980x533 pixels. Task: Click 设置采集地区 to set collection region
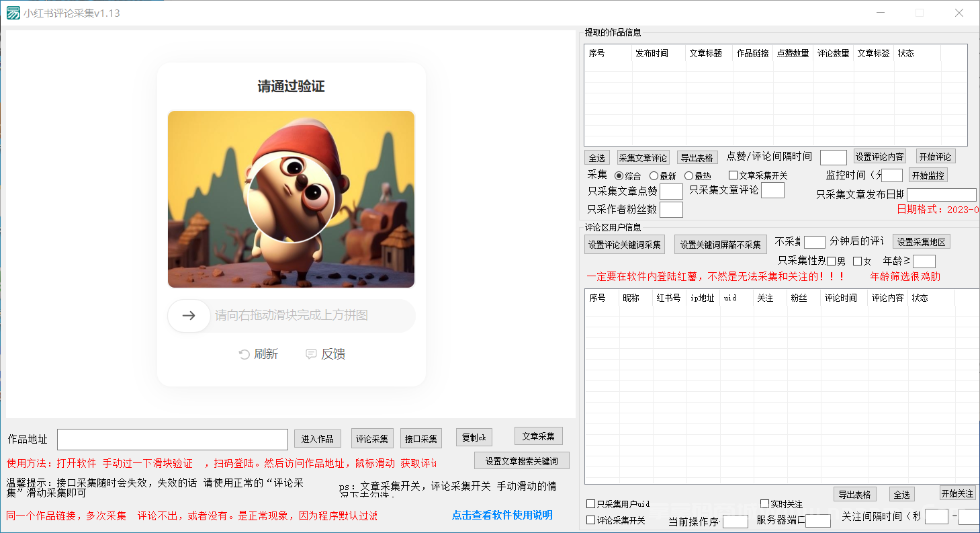(x=921, y=241)
